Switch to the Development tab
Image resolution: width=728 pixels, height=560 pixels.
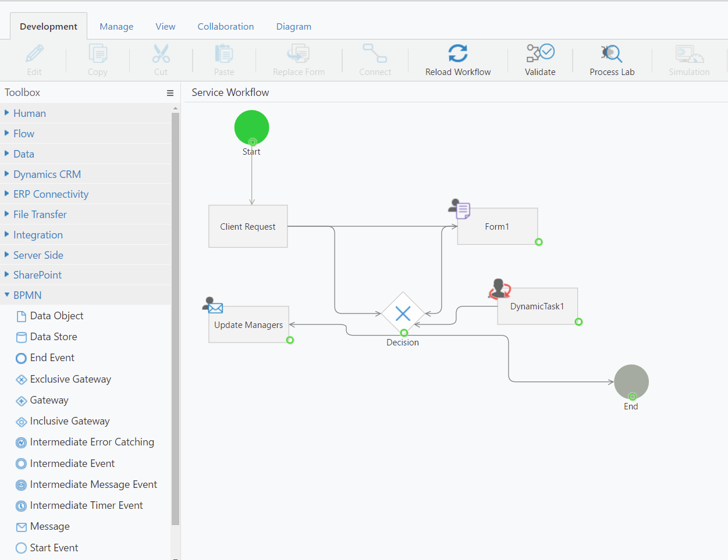point(48,27)
